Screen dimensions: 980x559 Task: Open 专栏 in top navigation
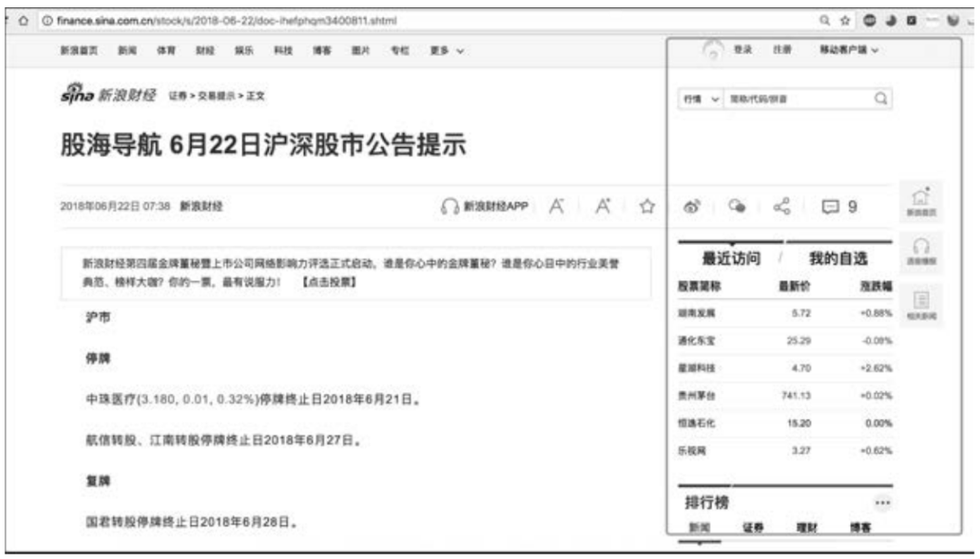[x=399, y=51]
